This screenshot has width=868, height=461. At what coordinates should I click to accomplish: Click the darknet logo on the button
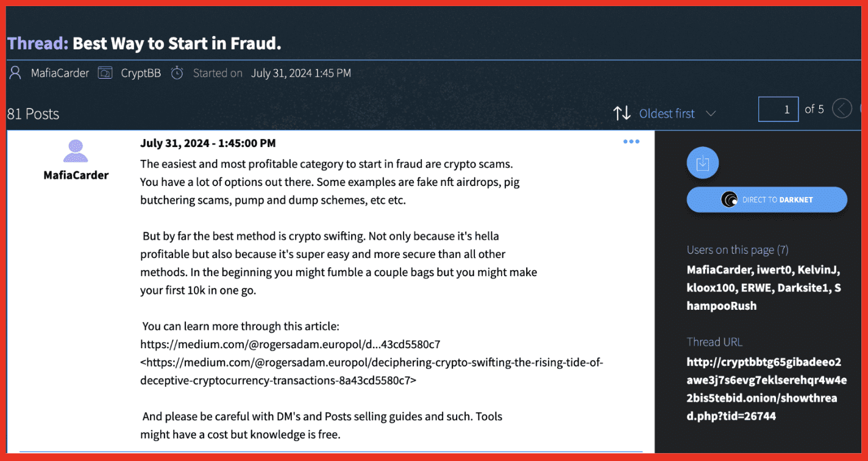click(x=729, y=199)
